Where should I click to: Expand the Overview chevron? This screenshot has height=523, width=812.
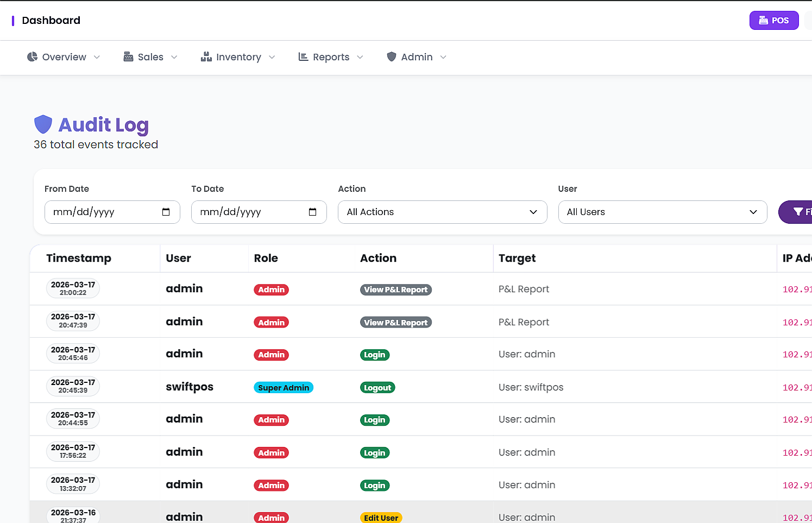pos(97,56)
